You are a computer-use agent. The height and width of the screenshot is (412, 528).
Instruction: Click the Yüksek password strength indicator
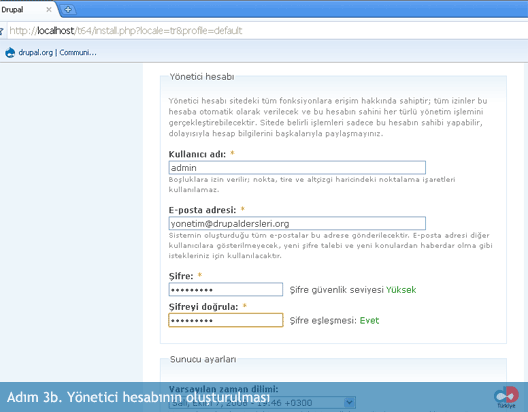coord(401,290)
